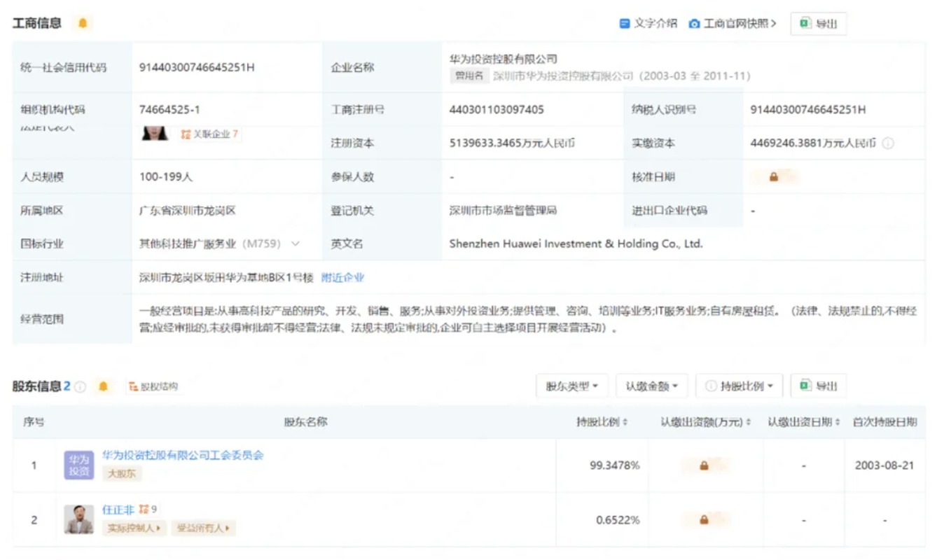Click related-company icon with 9 beside 任正非
Screen dimensions: 937x560
148,510
